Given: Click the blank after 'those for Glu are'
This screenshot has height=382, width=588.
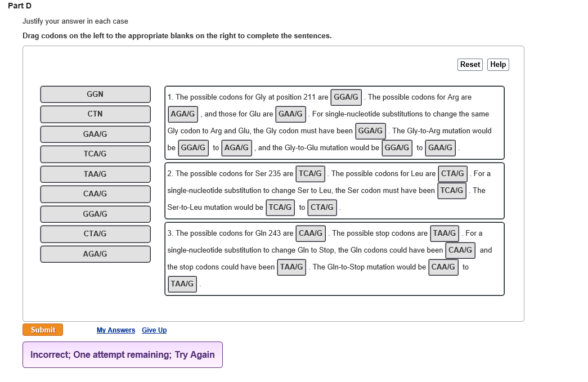Looking at the screenshot, I should [291, 114].
